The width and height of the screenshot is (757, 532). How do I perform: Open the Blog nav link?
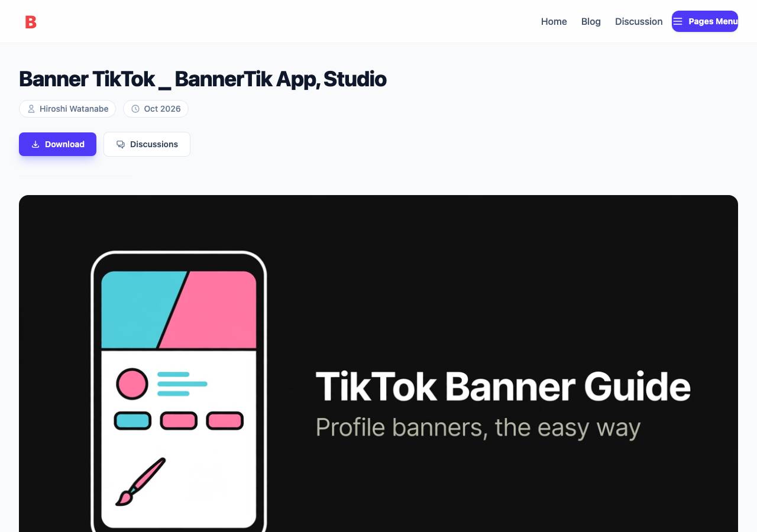tap(591, 21)
